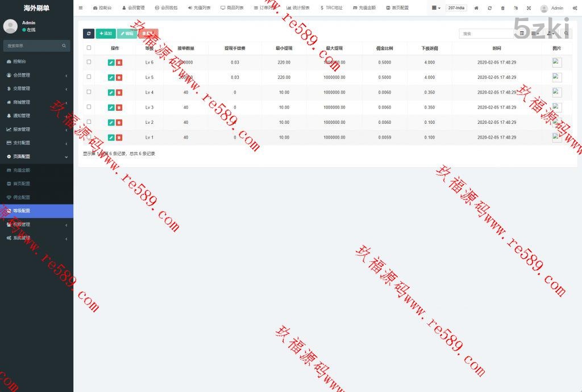
Task: Click the table search magnifier button
Action: coord(567,34)
